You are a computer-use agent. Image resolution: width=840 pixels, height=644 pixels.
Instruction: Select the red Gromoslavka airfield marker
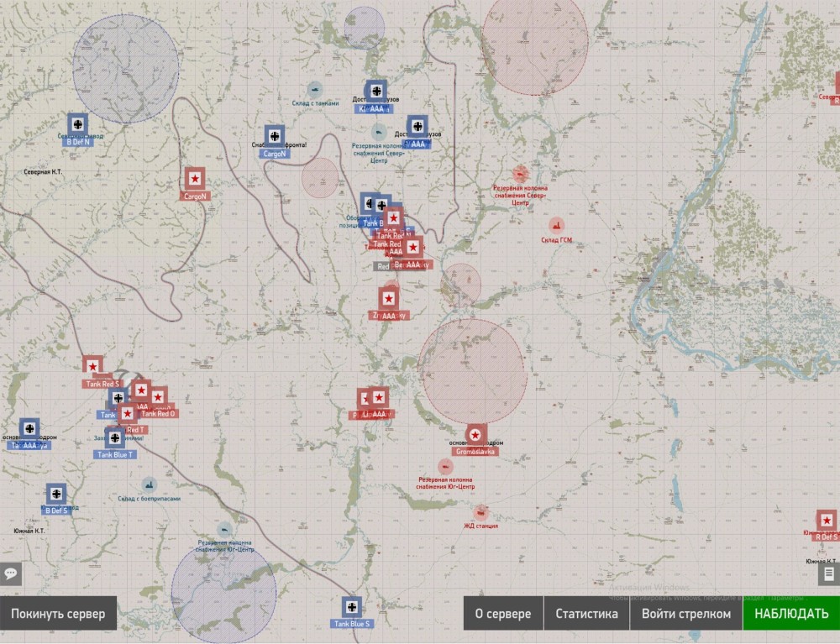[x=475, y=435]
